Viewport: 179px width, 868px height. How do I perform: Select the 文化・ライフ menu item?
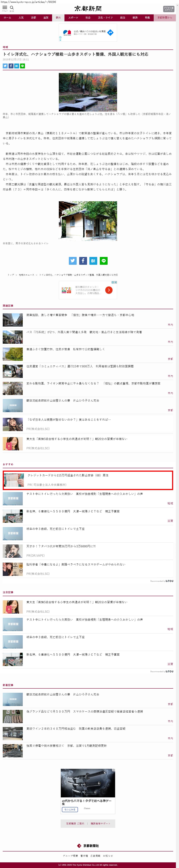click(x=105, y=17)
